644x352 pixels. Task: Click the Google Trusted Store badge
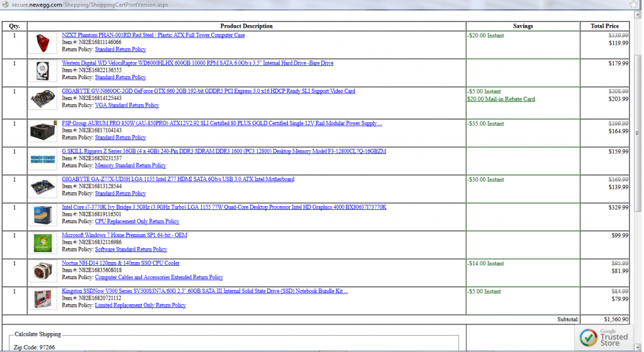click(604, 338)
